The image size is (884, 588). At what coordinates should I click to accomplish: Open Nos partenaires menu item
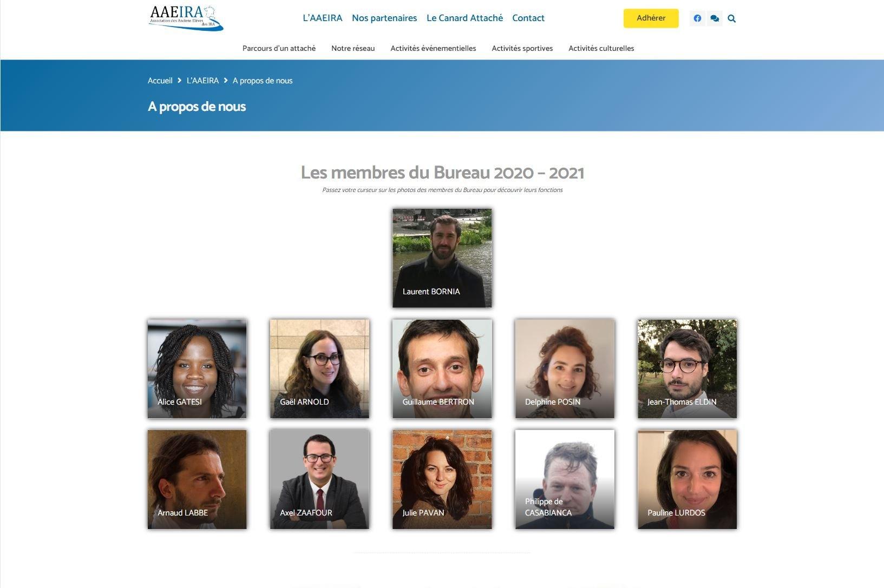point(384,18)
